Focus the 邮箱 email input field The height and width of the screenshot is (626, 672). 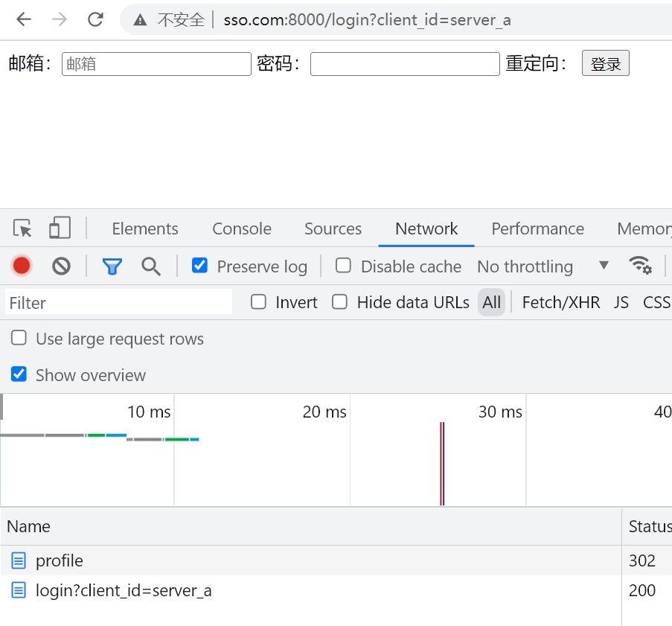[156, 64]
